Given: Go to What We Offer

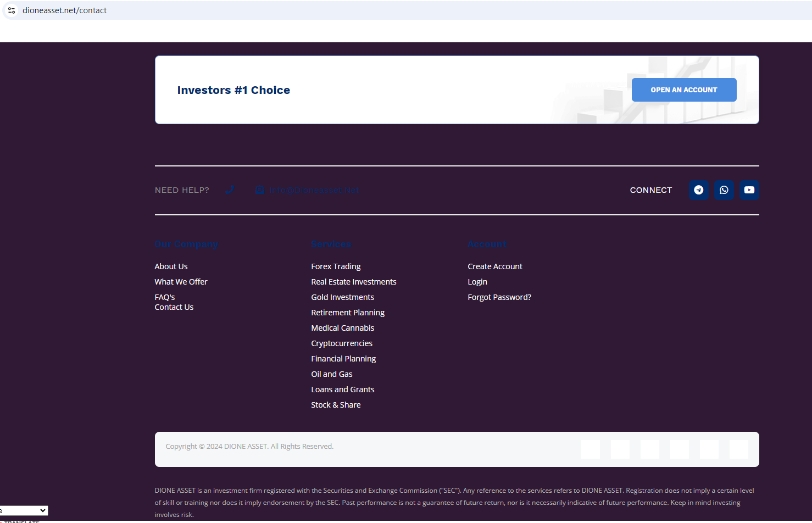Looking at the screenshot, I should [x=181, y=282].
